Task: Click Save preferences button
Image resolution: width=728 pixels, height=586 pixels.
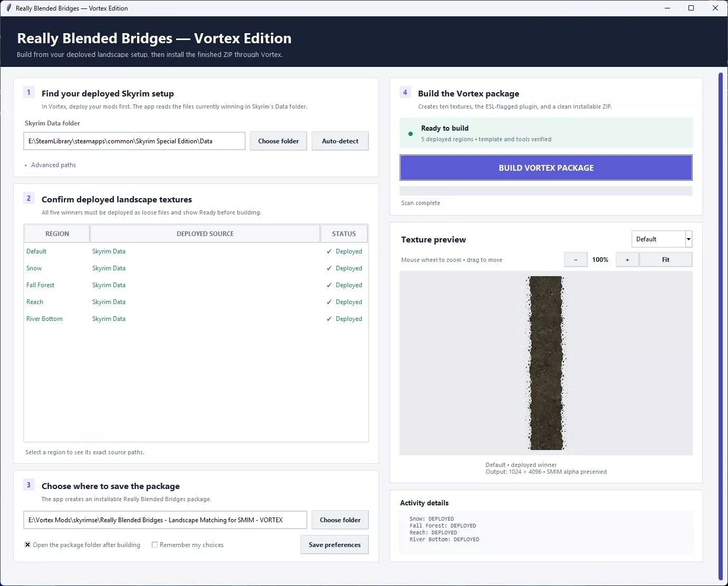Action: click(335, 545)
